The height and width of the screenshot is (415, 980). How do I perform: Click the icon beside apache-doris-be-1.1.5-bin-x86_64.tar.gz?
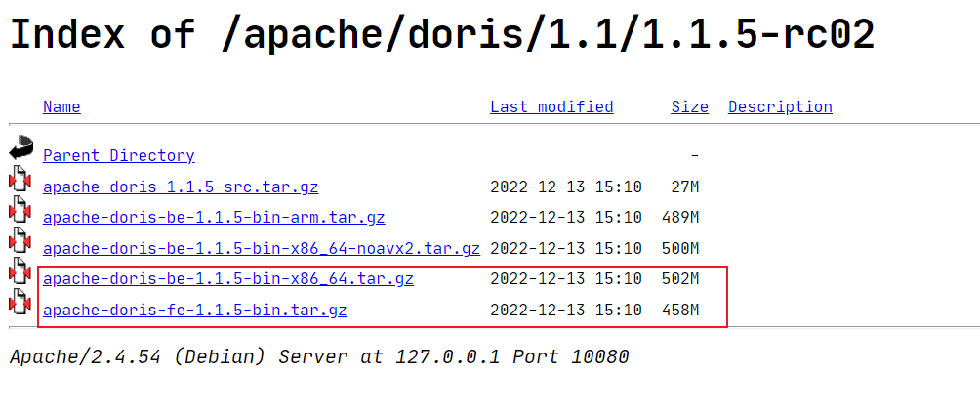[20, 274]
